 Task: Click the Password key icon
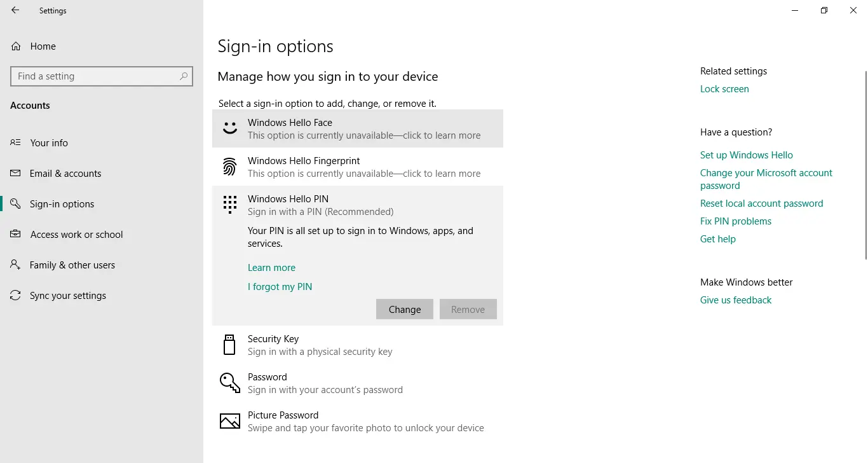pos(229,382)
